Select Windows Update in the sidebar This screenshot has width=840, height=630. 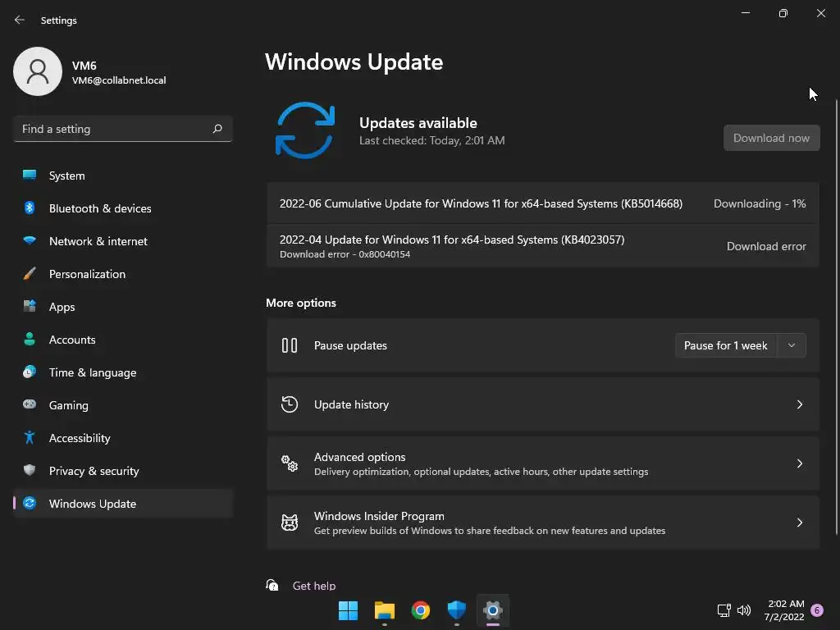pos(123,504)
